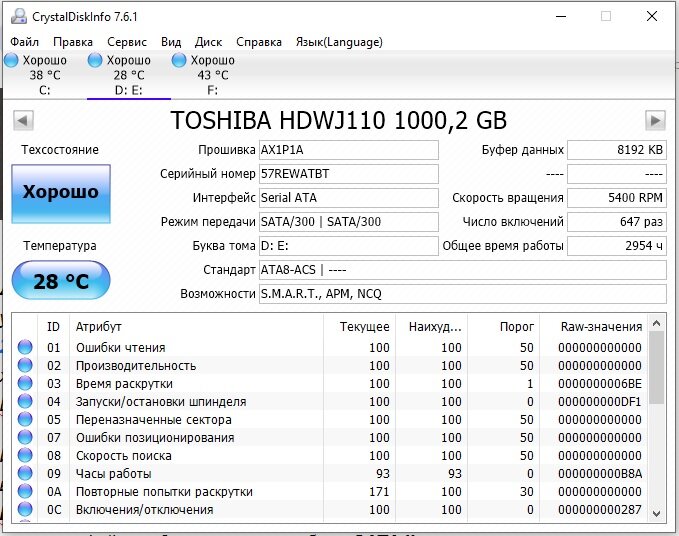The width and height of the screenshot is (679, 536).
Task: Click the Текущее column header
Action: click(x=359, y=326)
